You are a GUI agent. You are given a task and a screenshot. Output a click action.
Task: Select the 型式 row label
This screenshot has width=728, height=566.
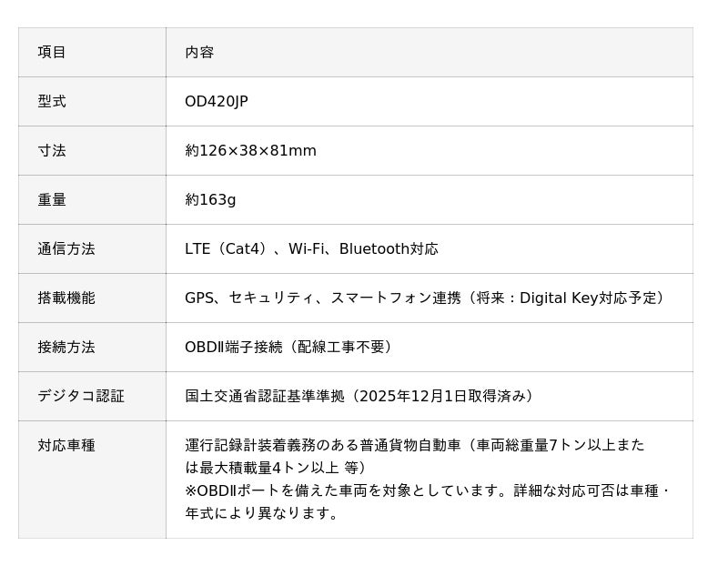[52, 102]
